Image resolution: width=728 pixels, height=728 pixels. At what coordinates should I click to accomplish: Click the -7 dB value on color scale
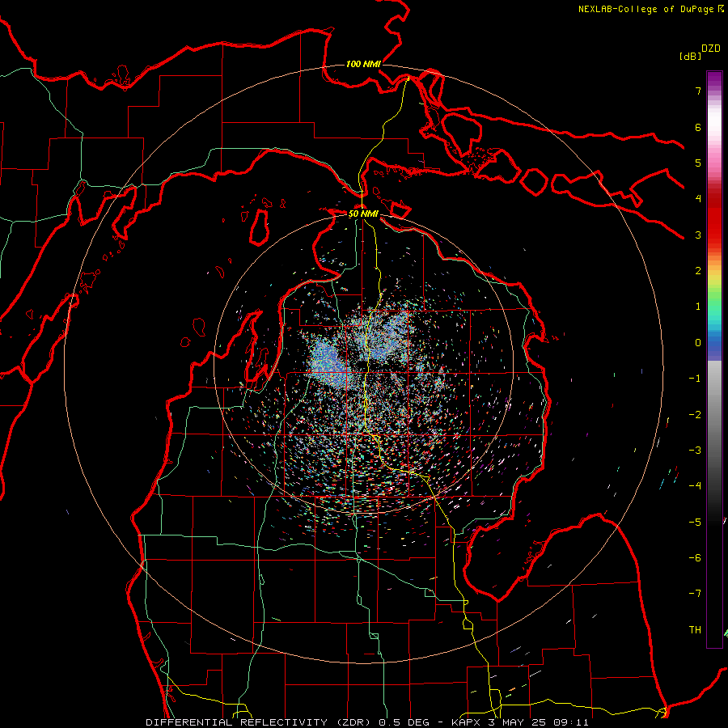pyautogui.click(x=695, y=594)
